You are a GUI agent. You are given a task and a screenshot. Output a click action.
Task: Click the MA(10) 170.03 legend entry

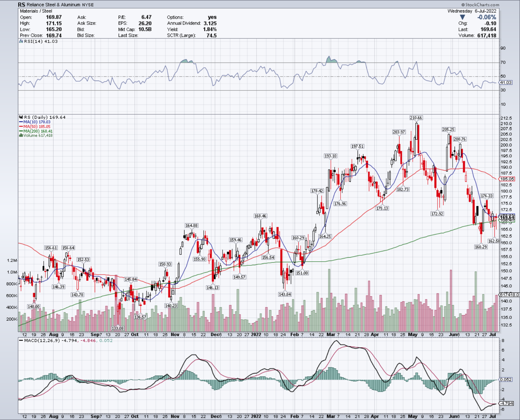pyautogui.click(x=35, y=122)
